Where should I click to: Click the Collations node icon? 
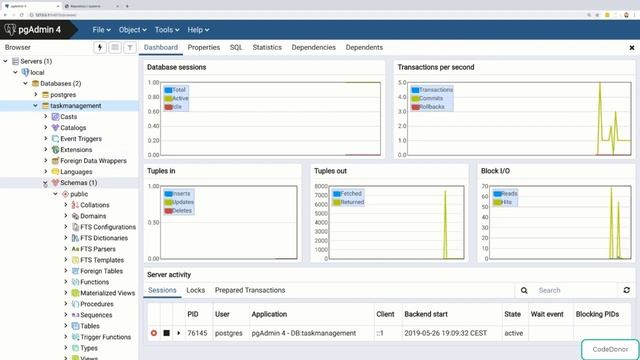75,205
